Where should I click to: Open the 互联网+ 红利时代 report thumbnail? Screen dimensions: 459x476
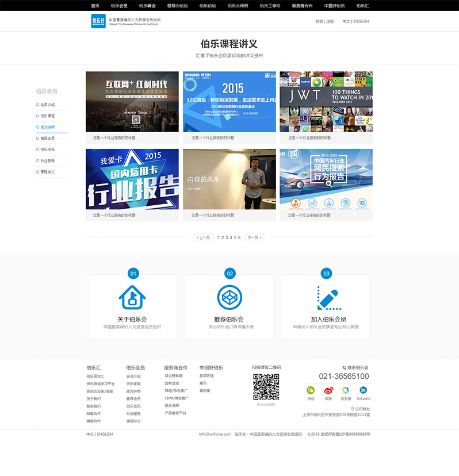pos(132,102)
